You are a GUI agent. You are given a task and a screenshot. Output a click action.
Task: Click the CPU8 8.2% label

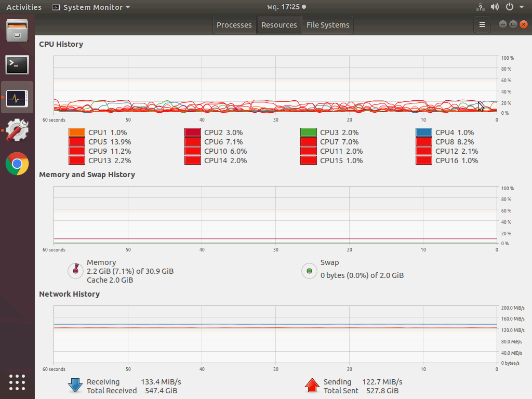[x=455, y=142]
